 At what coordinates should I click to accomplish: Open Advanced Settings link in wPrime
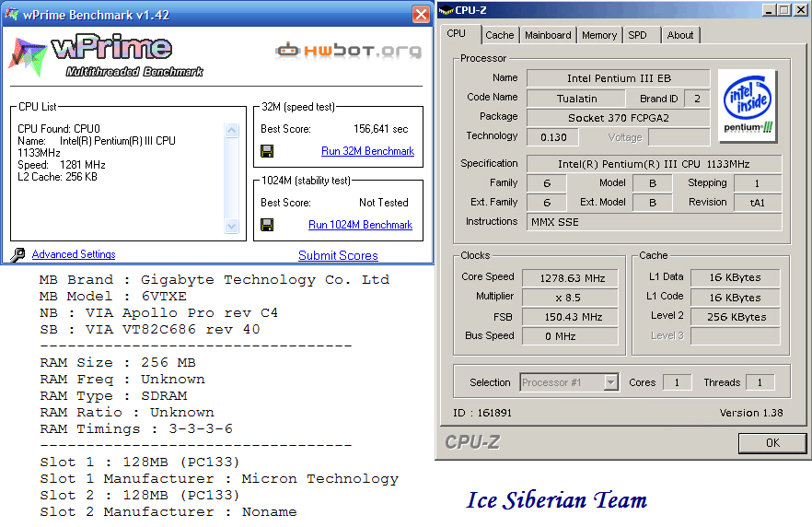(74, 254)
